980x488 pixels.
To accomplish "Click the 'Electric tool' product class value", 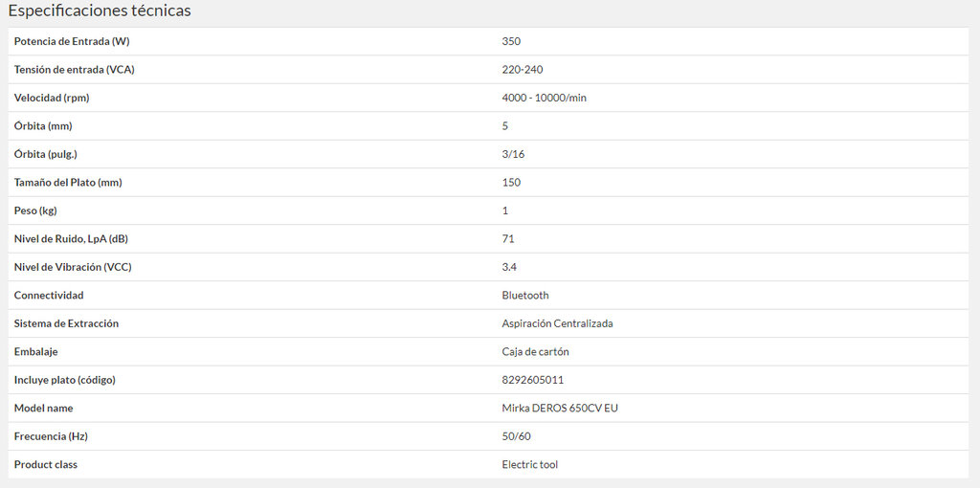I will 529,465.
